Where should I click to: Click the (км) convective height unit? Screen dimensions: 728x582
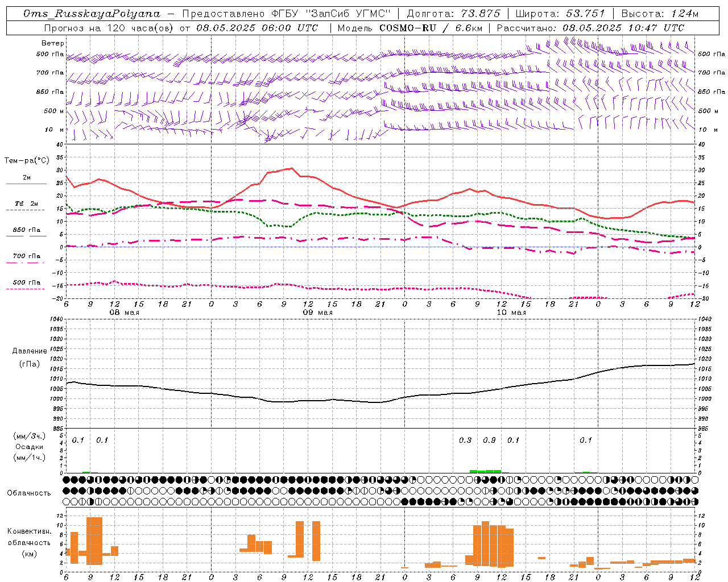pyautogui.click(x=30, y=553)
